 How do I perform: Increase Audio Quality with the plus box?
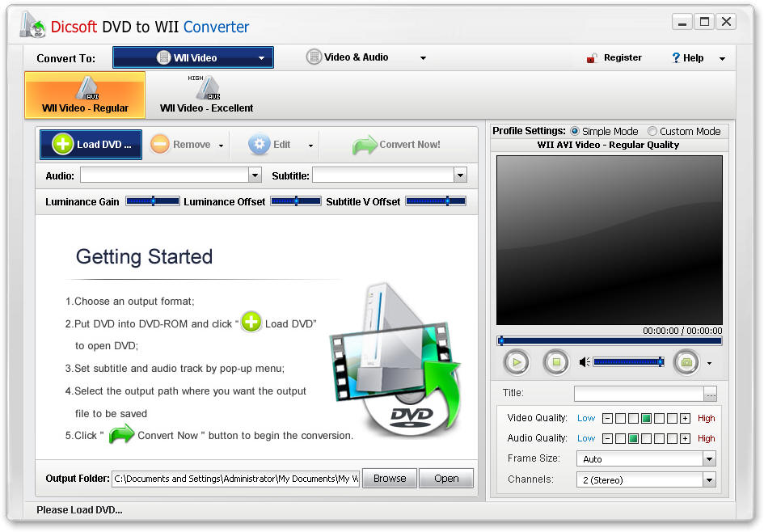pyautogui.click(x=685, y=439)
